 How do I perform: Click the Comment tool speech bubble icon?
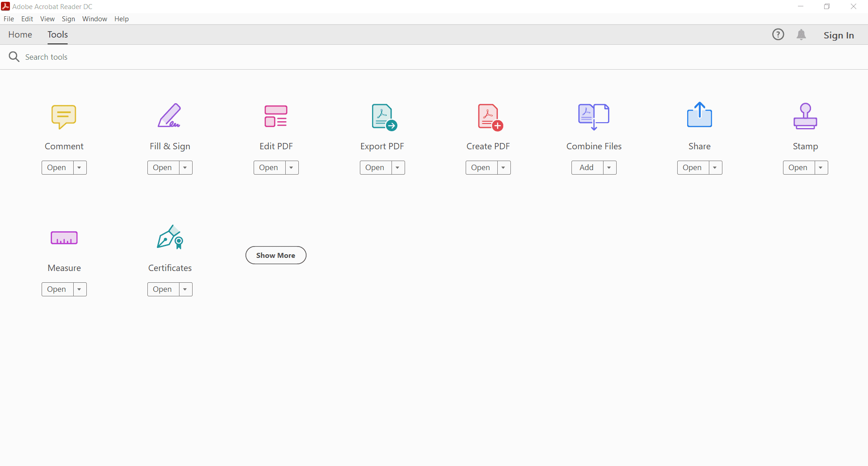click(64, 117)
